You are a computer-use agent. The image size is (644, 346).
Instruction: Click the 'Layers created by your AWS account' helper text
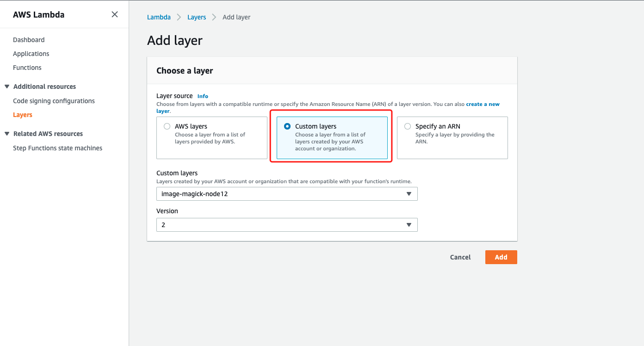pos(284,181)
